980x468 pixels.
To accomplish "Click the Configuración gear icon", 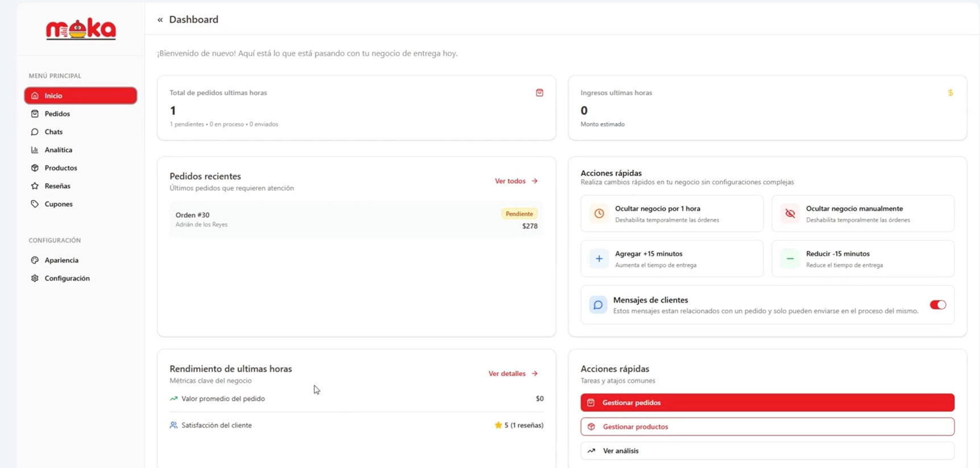I will [35, 279].
